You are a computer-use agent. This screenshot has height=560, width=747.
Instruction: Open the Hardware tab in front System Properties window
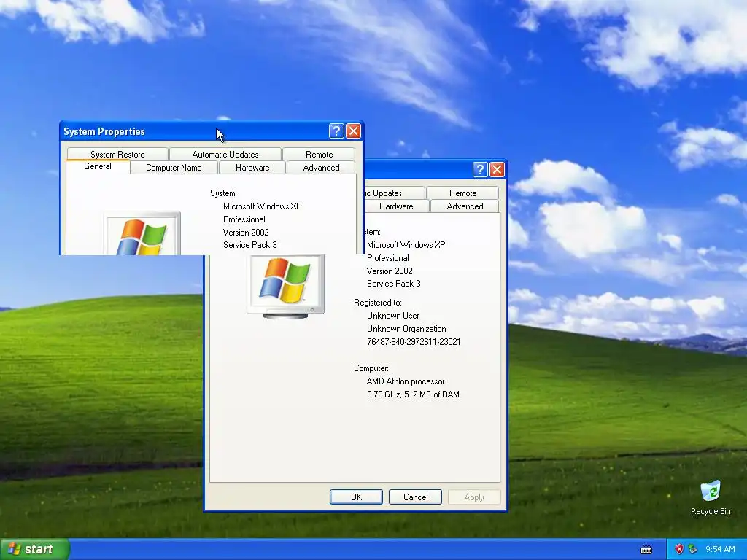tap(252, 168)
